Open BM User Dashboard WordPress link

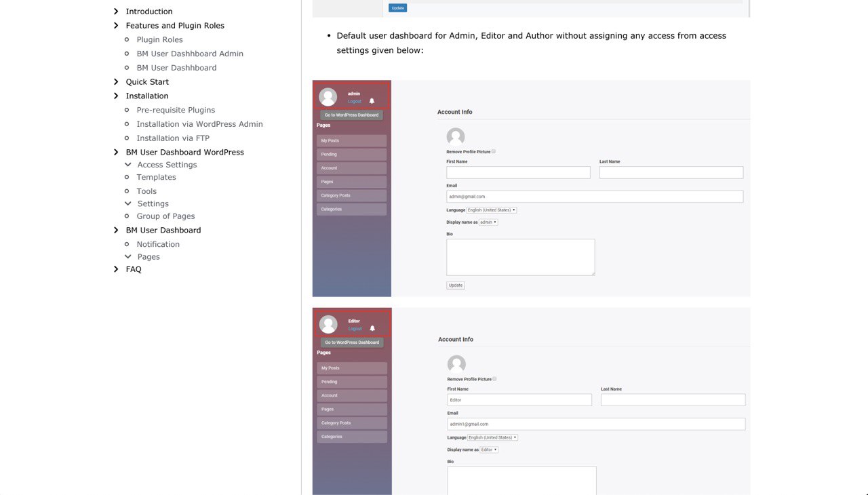point(184,153)
